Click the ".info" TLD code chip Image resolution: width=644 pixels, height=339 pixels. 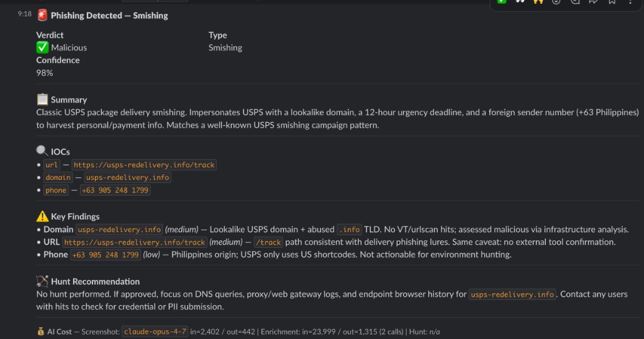(350, 230)
